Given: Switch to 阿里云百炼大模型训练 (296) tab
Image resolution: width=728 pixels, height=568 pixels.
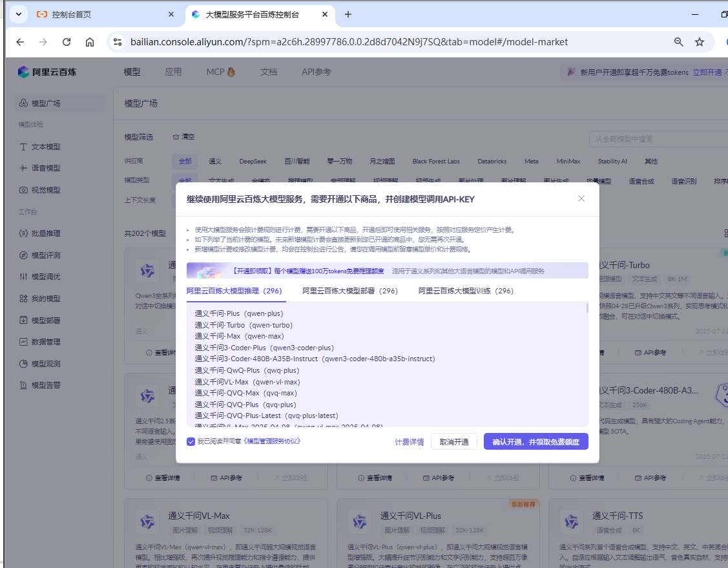Looking at the screenshot, I should 466,291.
